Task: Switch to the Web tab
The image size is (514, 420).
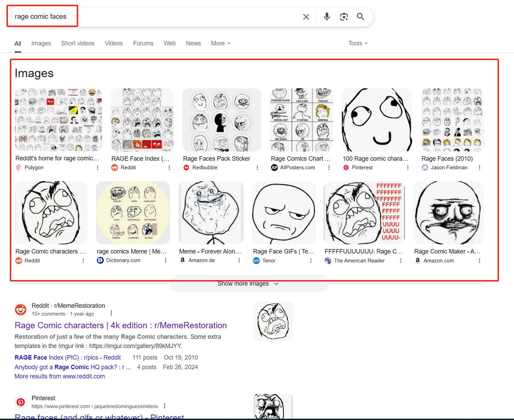Action: tap(170, 43)
